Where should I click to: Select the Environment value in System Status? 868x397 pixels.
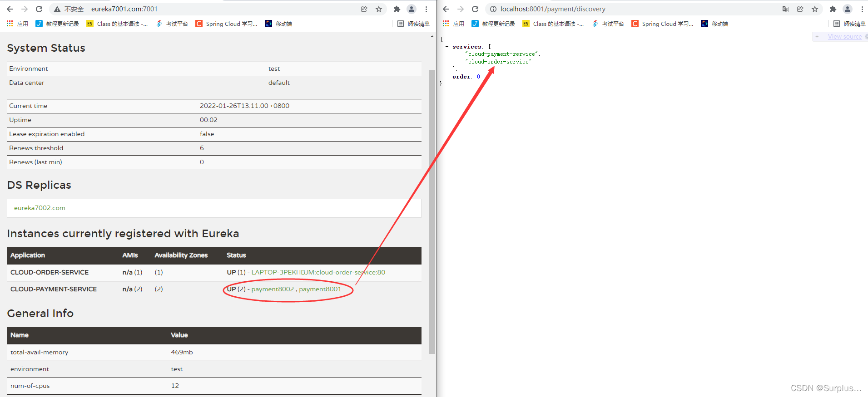[274, 69]
